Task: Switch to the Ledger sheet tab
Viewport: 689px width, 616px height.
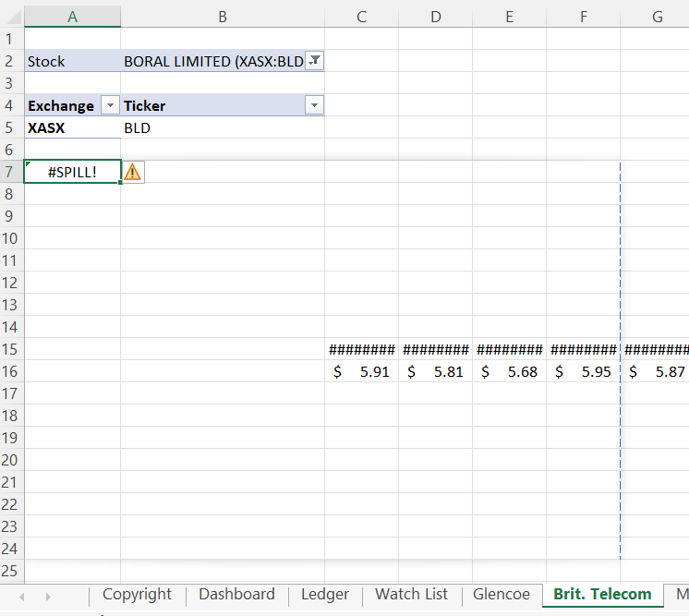Action: 325,594
